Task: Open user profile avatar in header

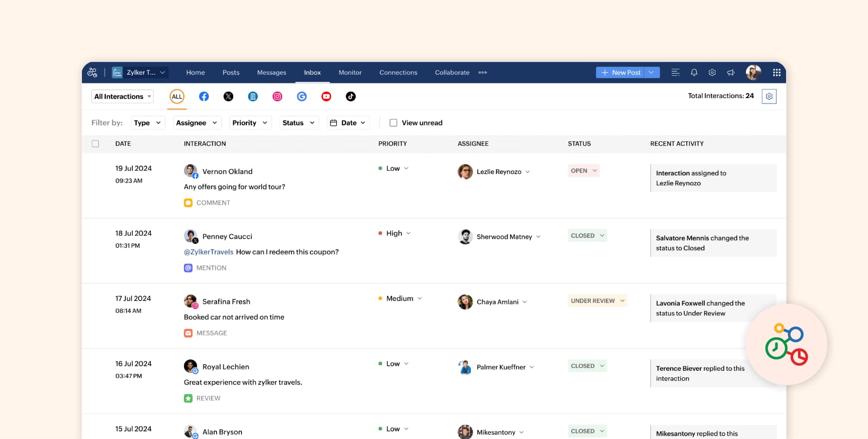Action: tap(754, 72)
